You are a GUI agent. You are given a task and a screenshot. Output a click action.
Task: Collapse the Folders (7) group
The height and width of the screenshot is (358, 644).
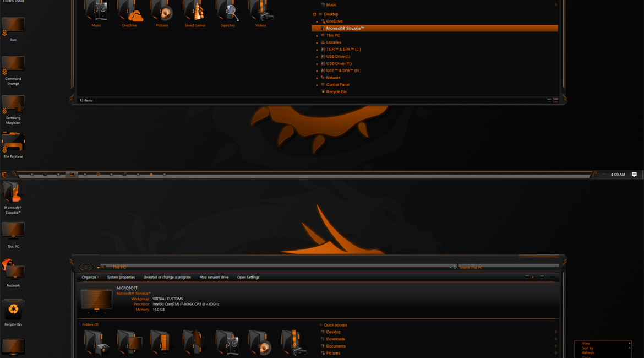[x=90, y=325]
